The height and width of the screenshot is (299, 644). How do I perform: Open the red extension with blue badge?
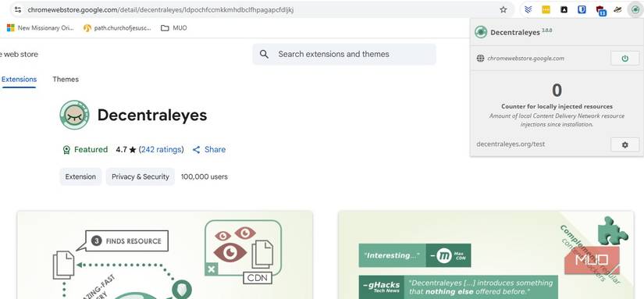pyautogui.click(x=600, y=10)
